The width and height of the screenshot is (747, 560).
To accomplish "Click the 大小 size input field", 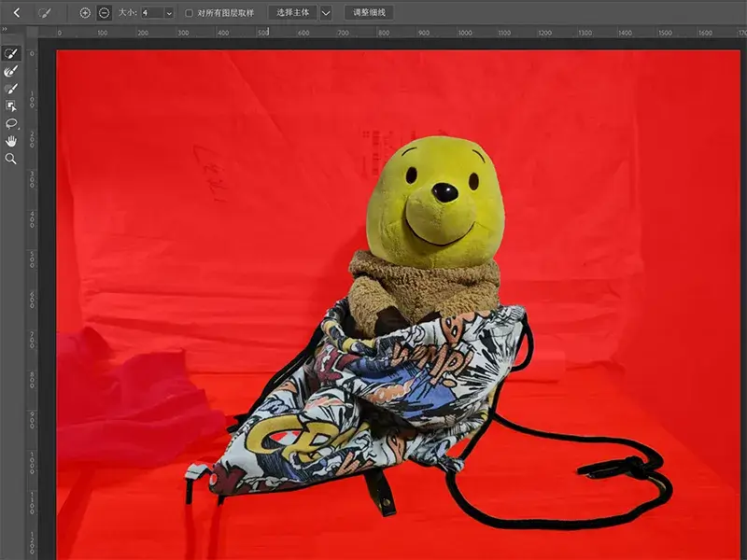I will 152,13.
